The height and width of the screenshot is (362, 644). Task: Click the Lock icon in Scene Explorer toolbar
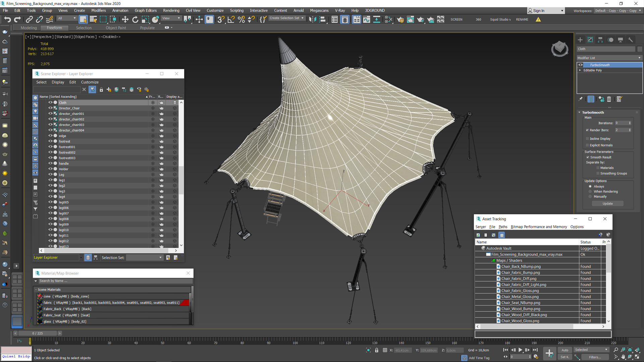[101, 89]
